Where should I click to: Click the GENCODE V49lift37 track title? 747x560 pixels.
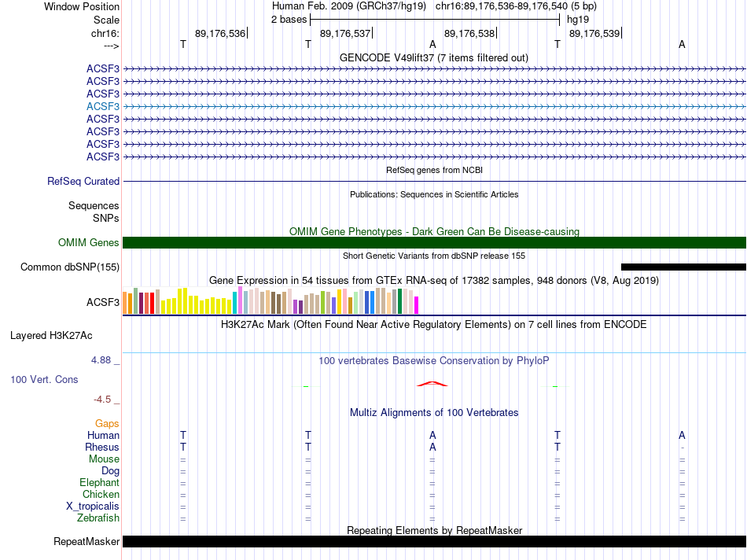433,57
